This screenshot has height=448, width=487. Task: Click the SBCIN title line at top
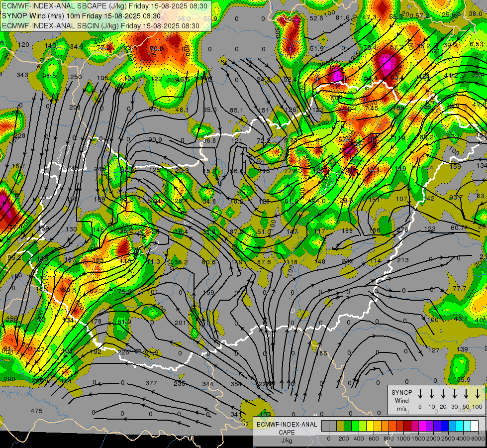click(100, 26)
